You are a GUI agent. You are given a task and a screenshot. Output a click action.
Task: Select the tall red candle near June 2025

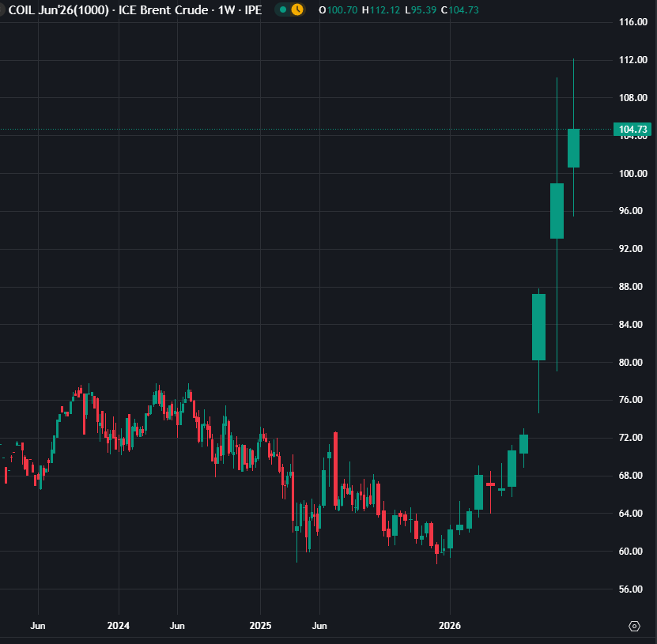point(336,469)
